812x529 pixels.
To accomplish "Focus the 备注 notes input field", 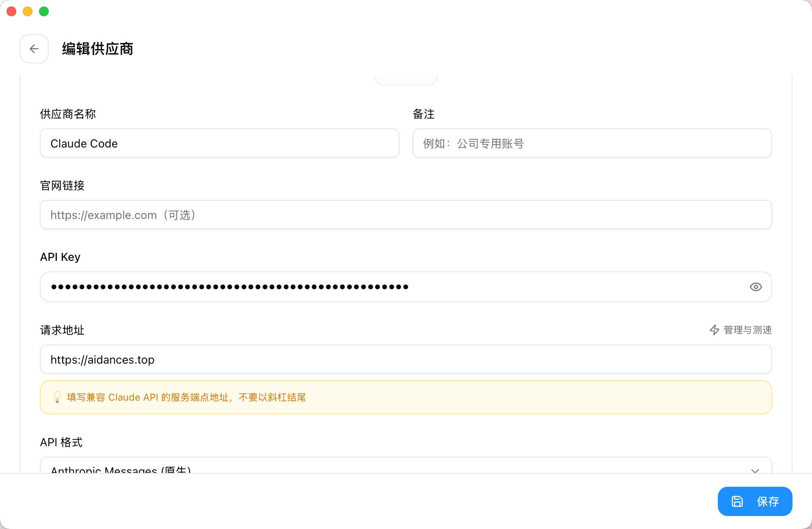I will (592, 143).
